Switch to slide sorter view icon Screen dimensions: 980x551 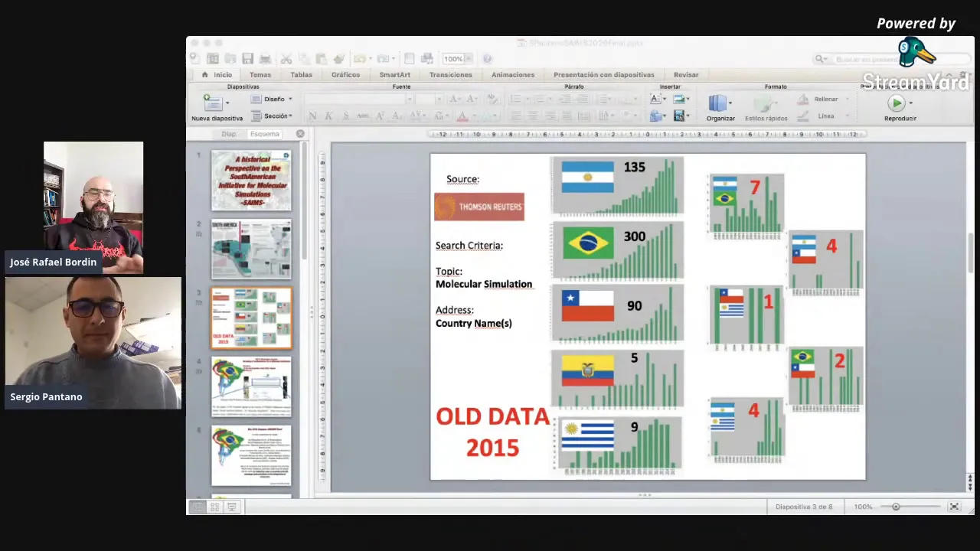pos(215,507)
